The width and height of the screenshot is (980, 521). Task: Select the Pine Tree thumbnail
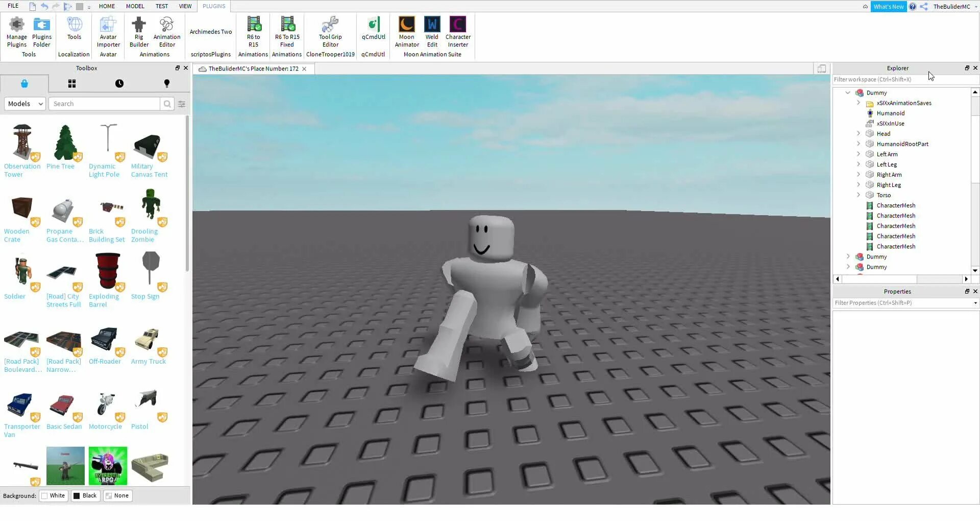65,143
